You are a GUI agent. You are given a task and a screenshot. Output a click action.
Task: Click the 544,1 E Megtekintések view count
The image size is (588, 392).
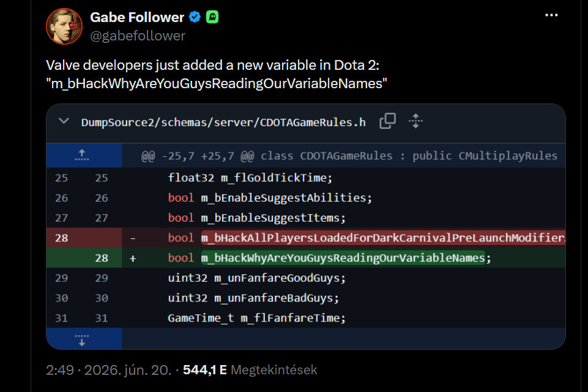250,370
